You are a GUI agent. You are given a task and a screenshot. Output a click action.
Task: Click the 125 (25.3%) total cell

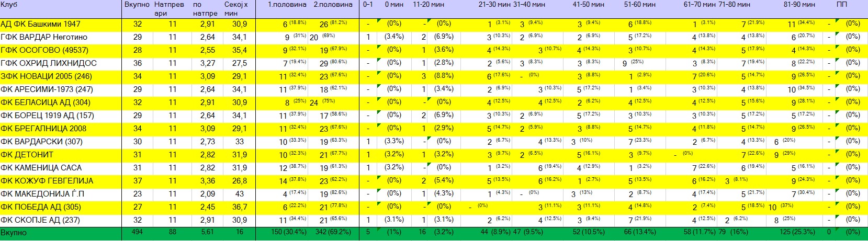tap(799, 232)
